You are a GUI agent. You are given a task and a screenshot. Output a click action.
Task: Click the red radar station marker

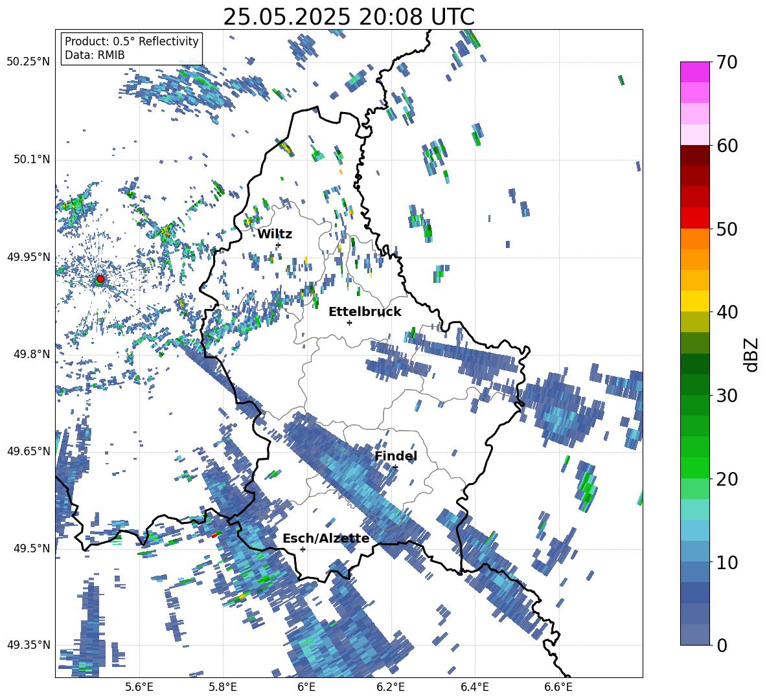pos(100,278)
